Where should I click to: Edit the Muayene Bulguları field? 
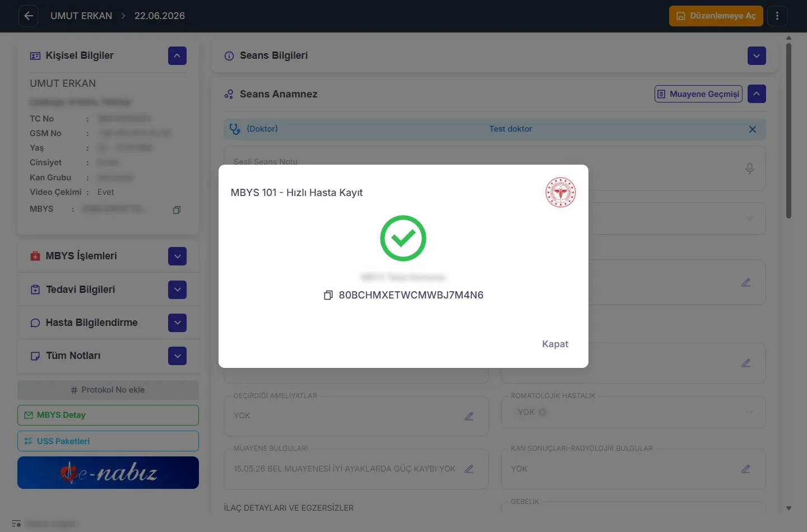(469, 469)
